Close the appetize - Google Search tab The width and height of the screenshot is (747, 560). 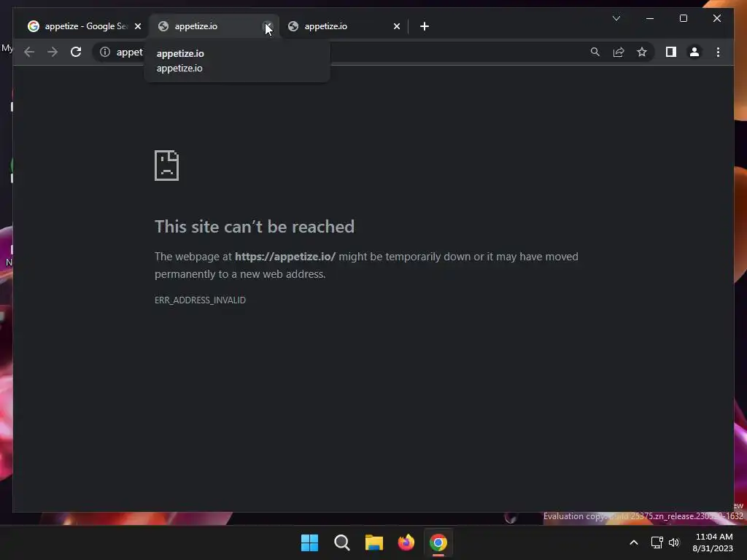pyautogui.click(x=138, y=26)
